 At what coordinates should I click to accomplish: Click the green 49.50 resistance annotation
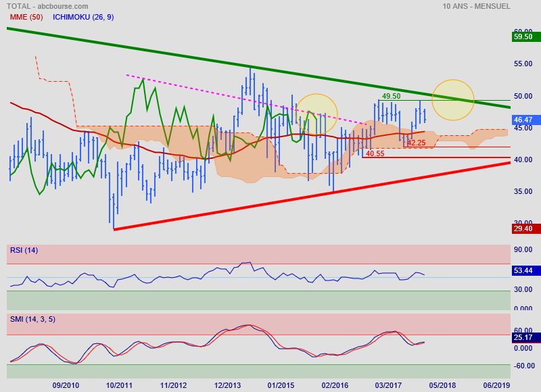point(392,96)
